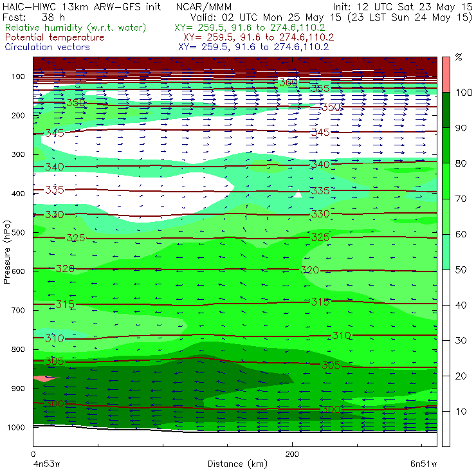
Task: Click the colorbar tick label '50'
Action: point(461,270)
